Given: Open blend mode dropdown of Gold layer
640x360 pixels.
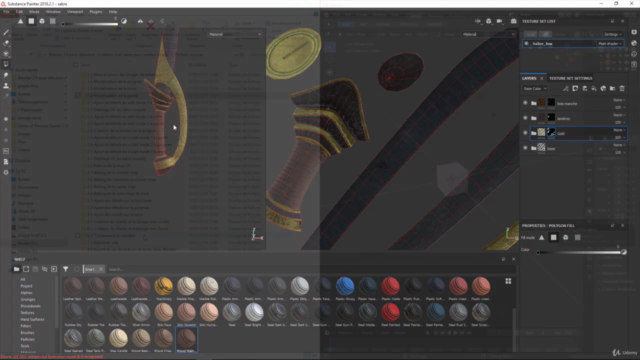Looking at the screenshot, I should coord(619,130).
